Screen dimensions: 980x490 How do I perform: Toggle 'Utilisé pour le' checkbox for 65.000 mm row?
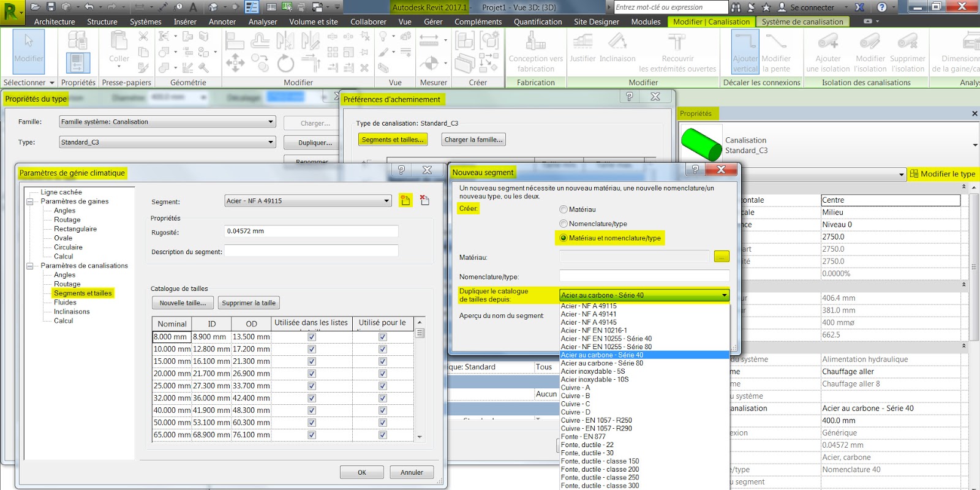(x=383, y=435)
